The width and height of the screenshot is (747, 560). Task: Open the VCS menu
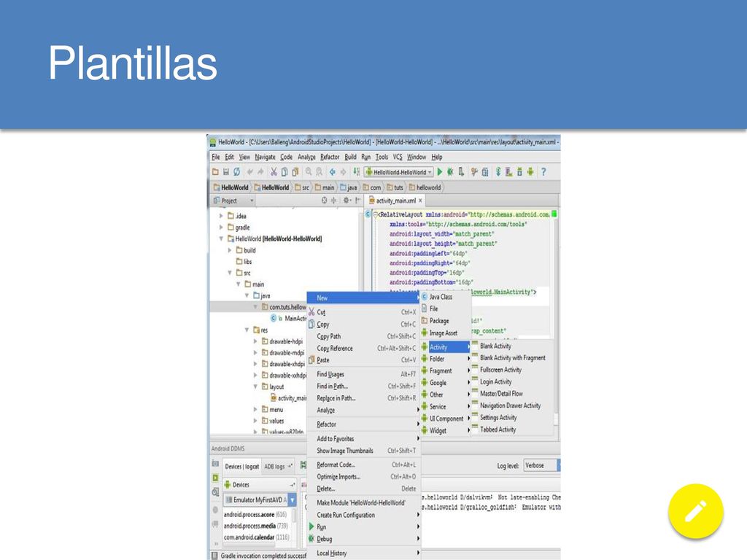tap(398, 157)
